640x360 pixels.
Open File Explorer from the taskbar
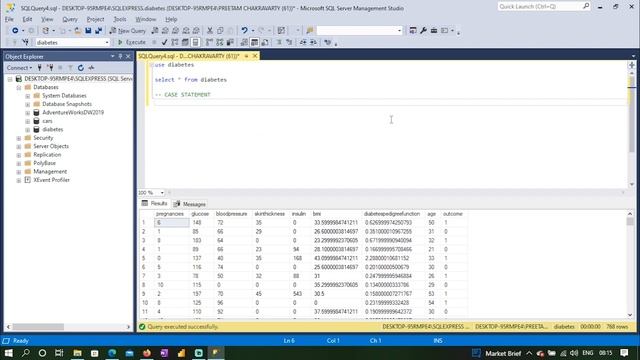(77, 353)
